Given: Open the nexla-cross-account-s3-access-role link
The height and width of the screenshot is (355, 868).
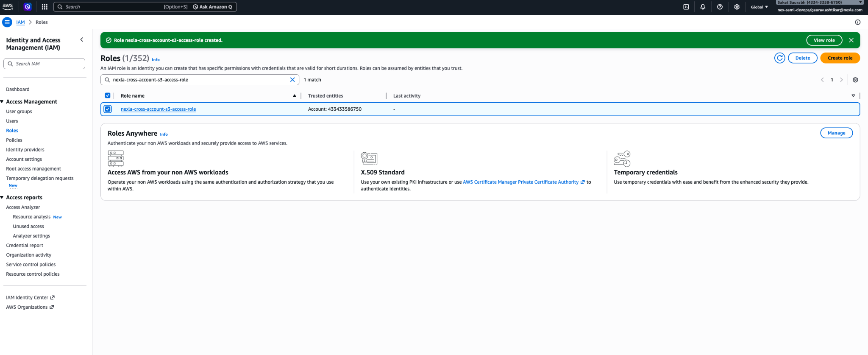Looking at the screenshot, I should [158, 109].
